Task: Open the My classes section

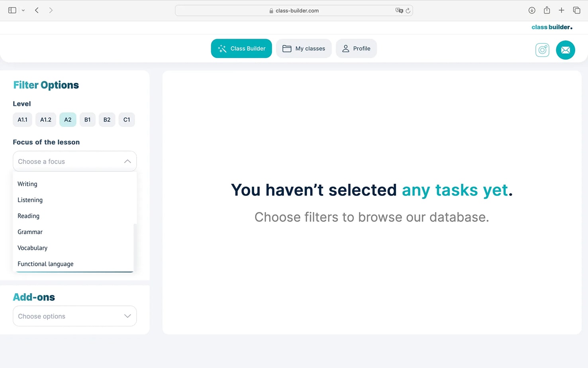Action: tap(304, 48)
